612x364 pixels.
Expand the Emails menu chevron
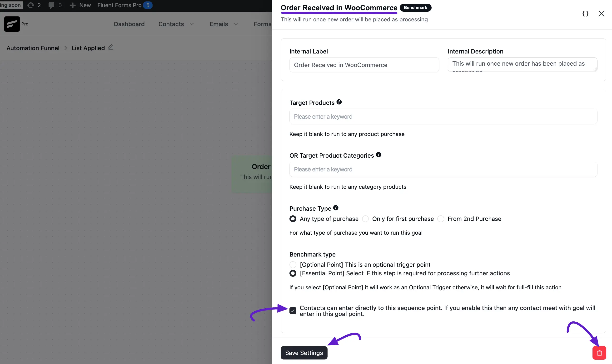[x=236, y=24]
